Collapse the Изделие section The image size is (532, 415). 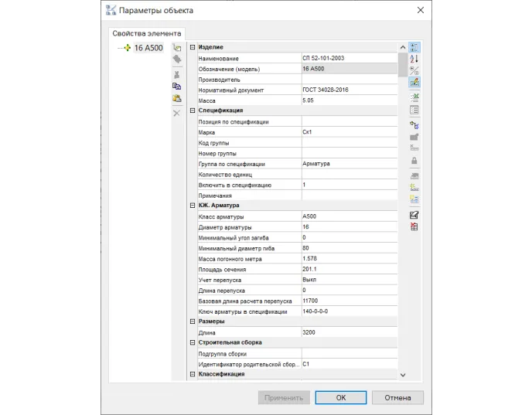click(192, 48)
